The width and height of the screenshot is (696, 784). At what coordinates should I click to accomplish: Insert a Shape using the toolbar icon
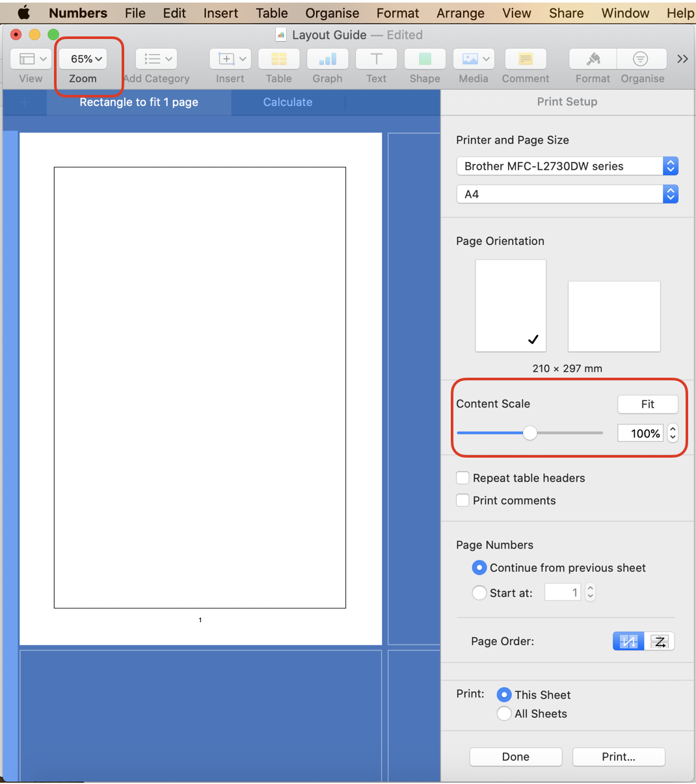click(425, 59)
